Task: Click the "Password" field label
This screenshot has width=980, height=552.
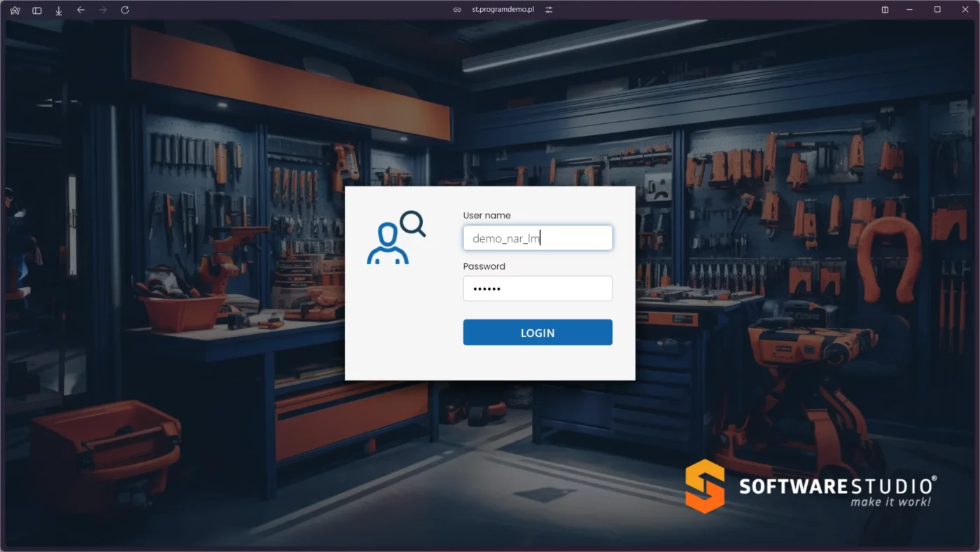Action: (x=484, y=266)
